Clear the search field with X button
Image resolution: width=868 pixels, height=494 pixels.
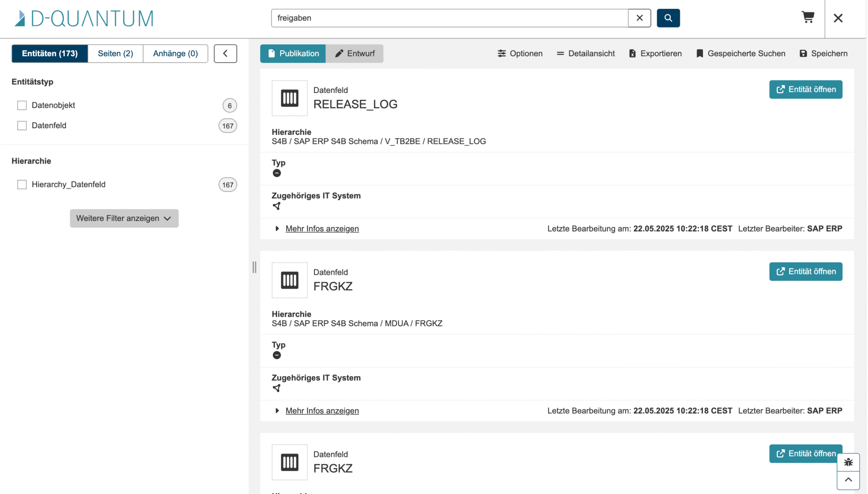[639, 18]
